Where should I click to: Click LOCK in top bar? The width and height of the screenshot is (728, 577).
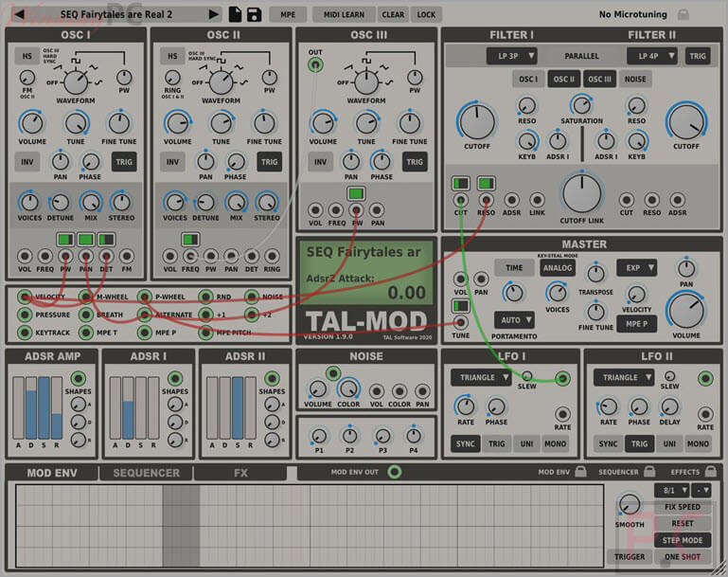[x=426, y=15]
